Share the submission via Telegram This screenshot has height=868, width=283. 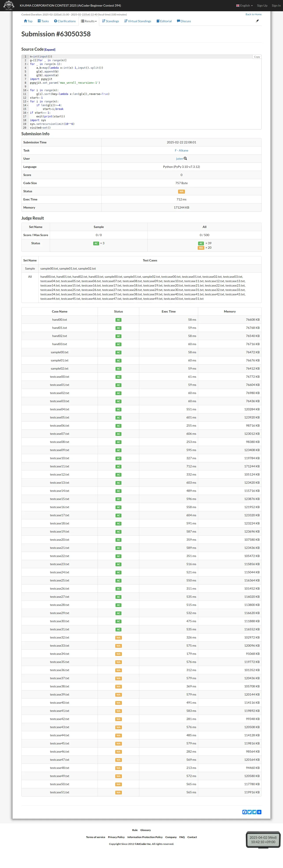(254, 812)
